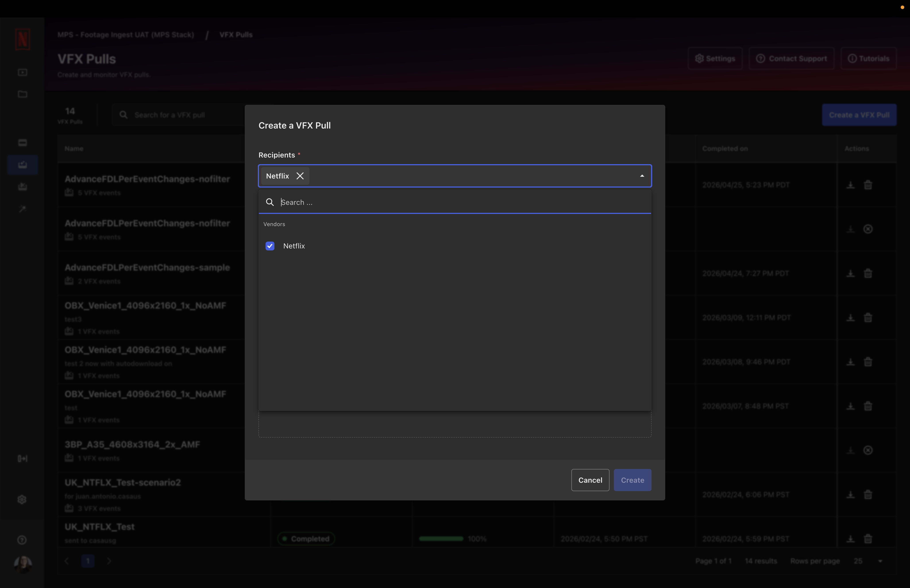This screenshot has width=910, height=588.
Task: Uncheck the Netflix vendor checkbox
Action: (270, 246)
